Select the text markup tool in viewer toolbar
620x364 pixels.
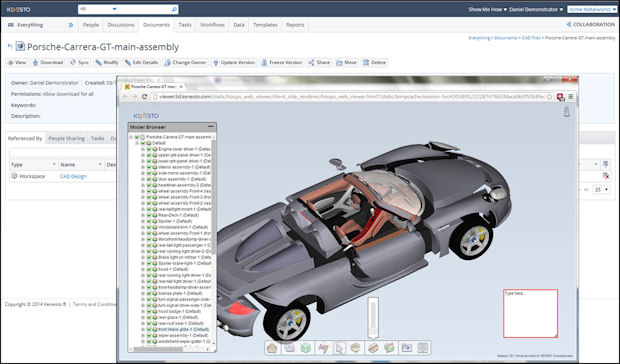(x=323, y=348)
